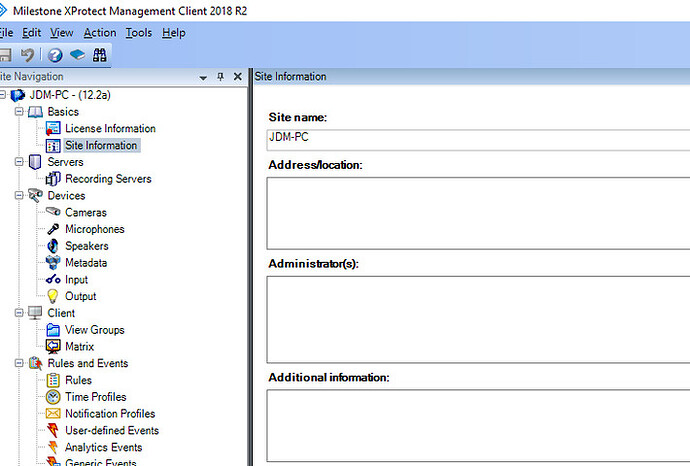Screen dimensions: 690x466
Task: Collapse the Servers tree node
Action: (19, 162)
